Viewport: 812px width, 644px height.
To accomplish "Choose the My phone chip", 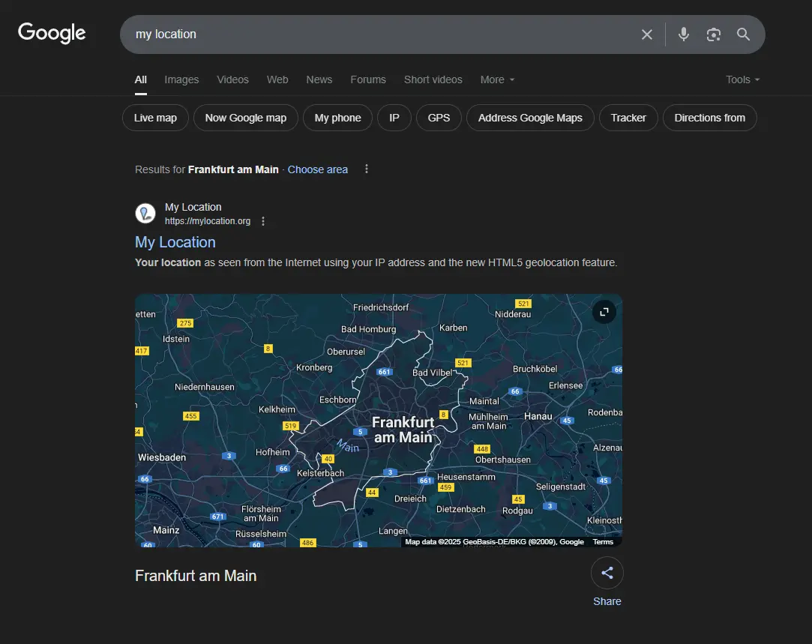I will coord(337,118).
